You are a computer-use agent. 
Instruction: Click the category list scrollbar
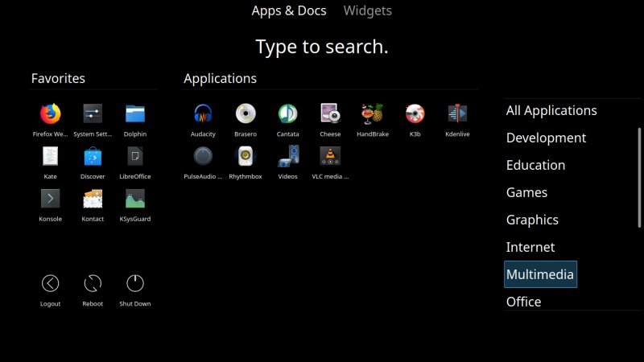(x=640, y=177)
